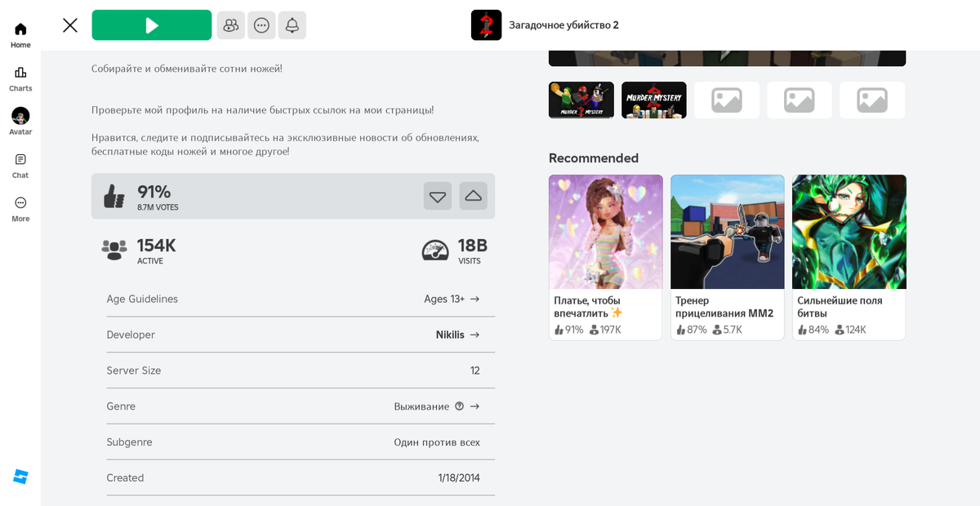
Task: Open recommended Сильнейшие поля битвы
Action: (x=849, y=257)
